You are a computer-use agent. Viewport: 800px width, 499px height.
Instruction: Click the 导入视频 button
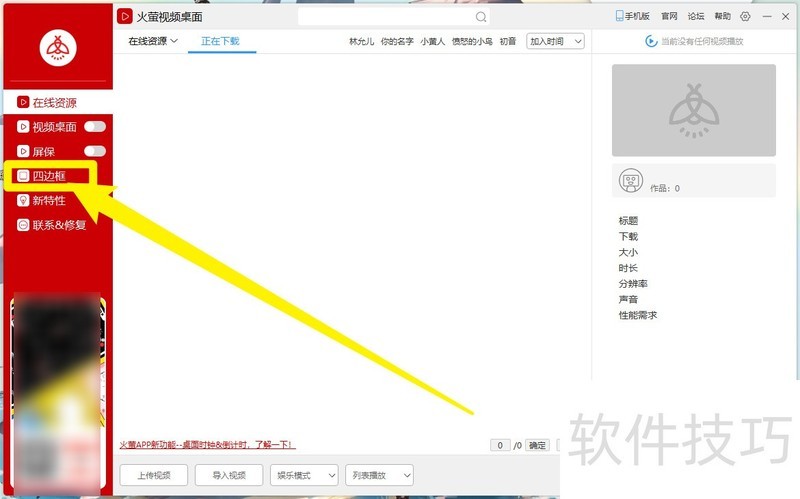tap(229, 475)
